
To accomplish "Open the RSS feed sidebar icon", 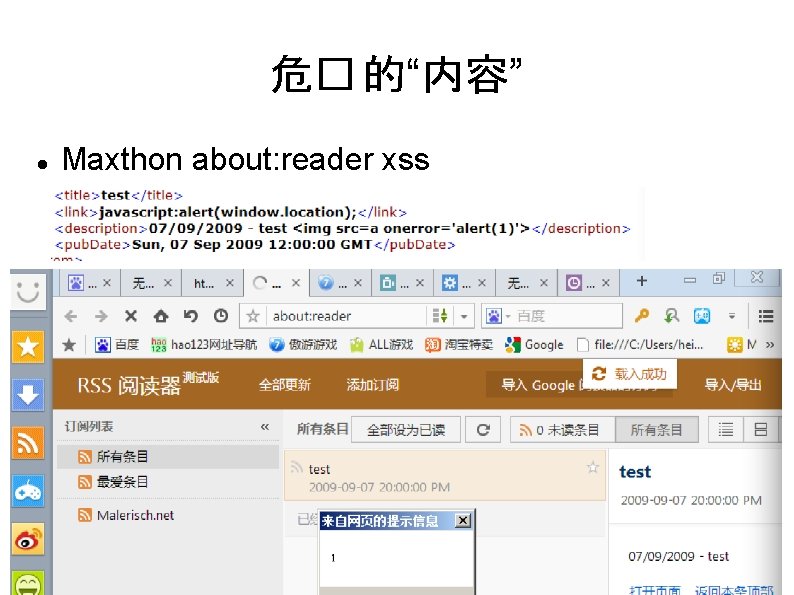I will pos(28,443).
